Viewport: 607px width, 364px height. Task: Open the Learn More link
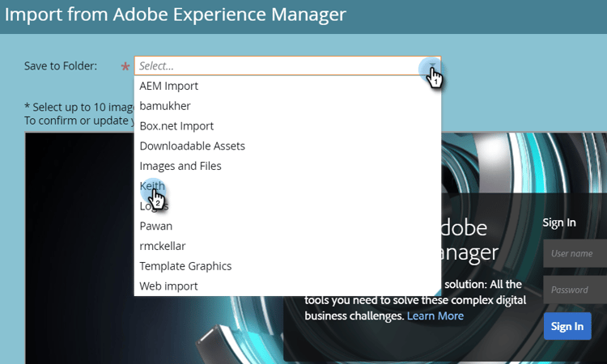click(435, 316)
